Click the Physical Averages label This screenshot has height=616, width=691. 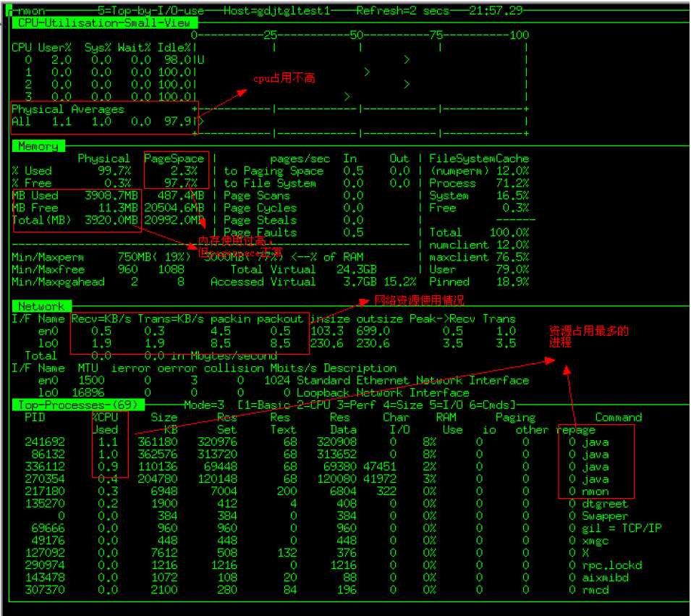[68, 109]
